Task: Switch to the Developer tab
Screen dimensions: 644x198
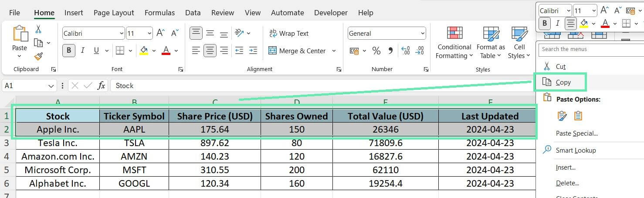Action: coord(331,13)
